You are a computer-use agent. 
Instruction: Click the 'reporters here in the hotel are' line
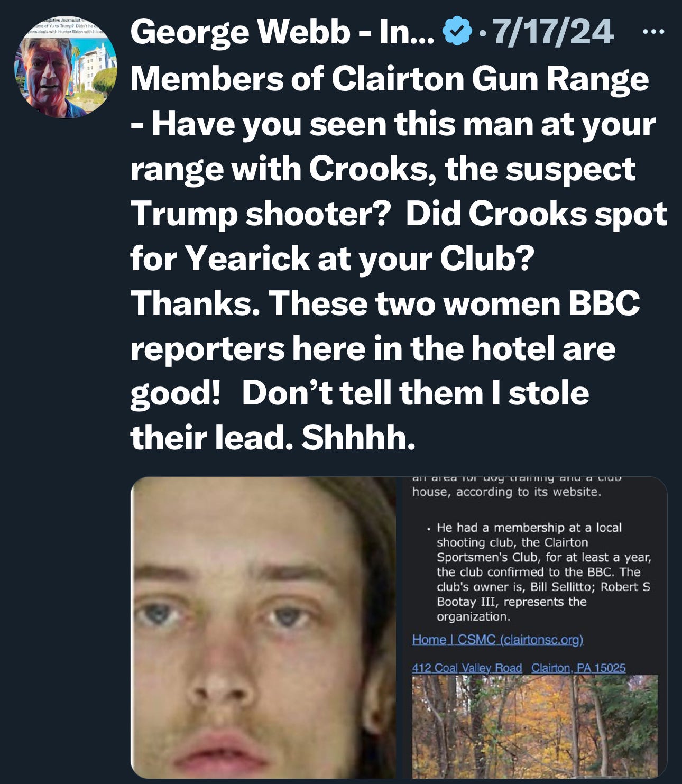tap(373, 348)
